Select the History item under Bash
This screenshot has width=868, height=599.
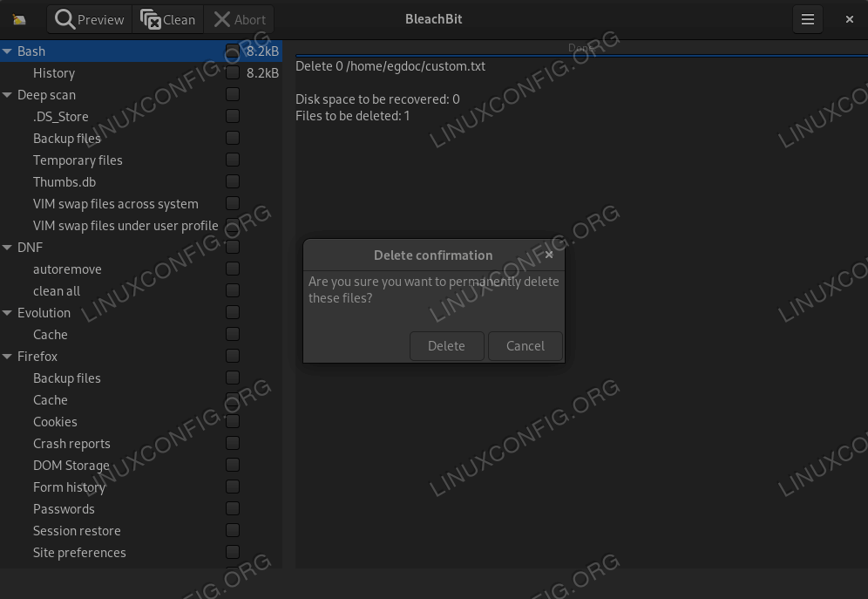[x=141, y=73]
